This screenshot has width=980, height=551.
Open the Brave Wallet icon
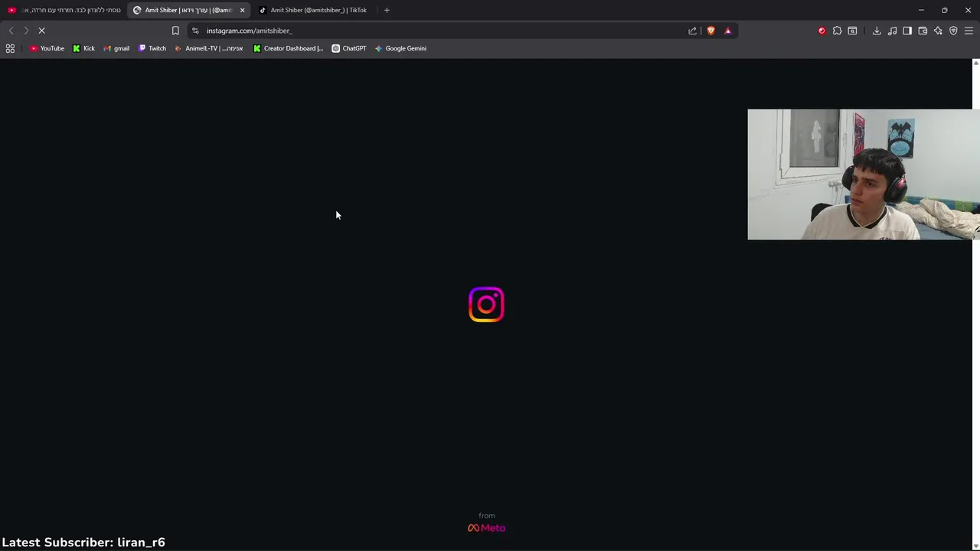(923, 31)
